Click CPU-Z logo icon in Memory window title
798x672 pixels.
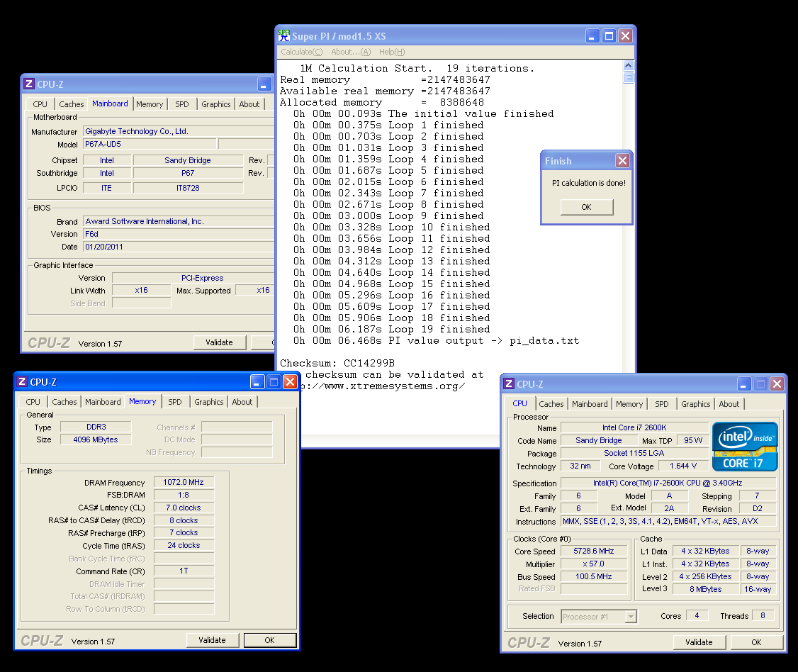click(22, 382)
